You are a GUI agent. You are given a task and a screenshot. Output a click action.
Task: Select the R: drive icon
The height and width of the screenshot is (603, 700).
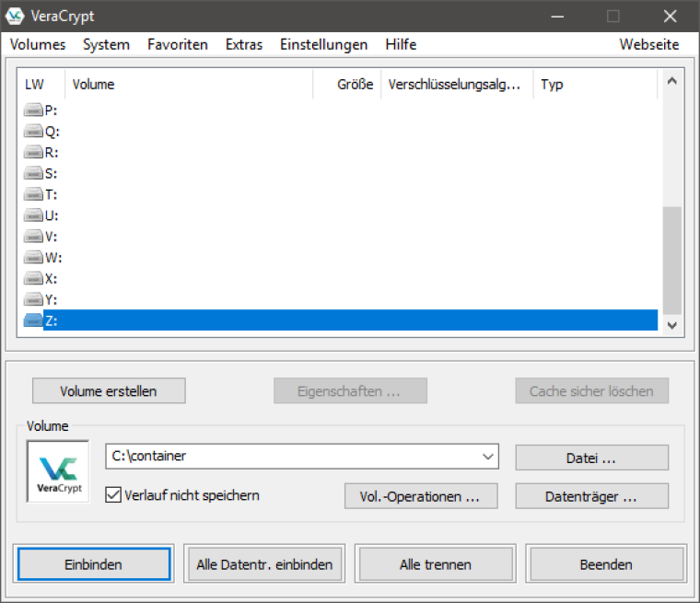click(x=33, y=152)
